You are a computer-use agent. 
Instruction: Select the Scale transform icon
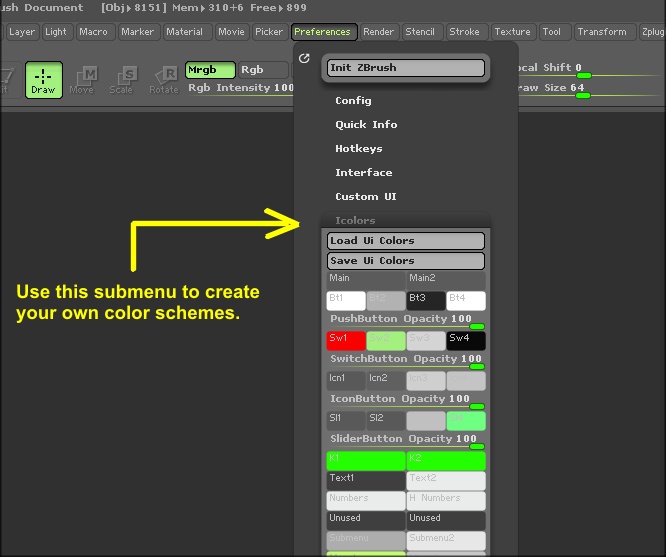click(x=121, y=80)
